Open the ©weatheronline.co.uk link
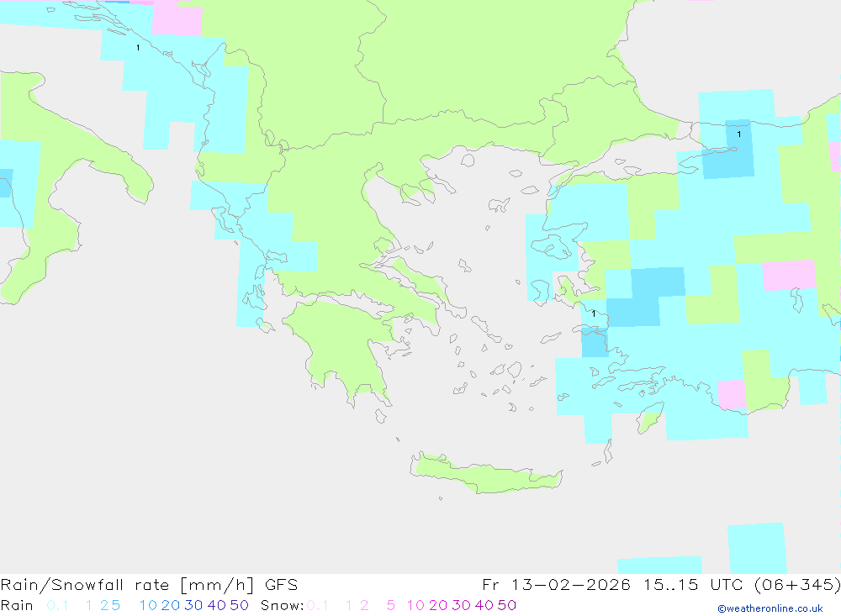841x616 pixels. point(770,608)
